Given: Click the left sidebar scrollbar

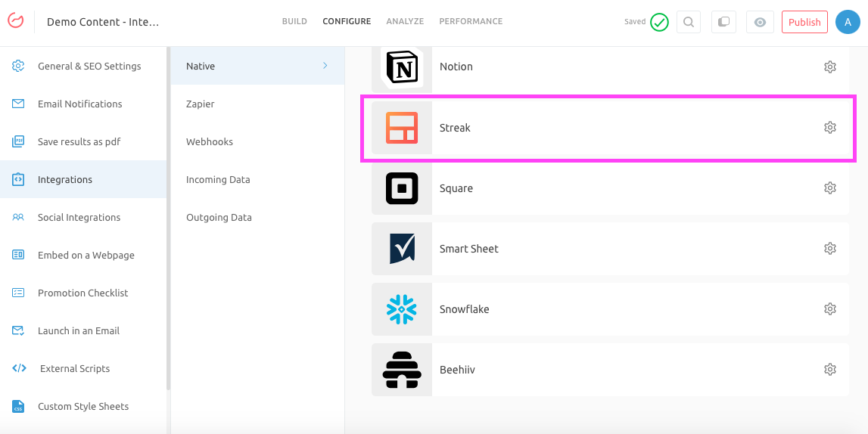Looking at the screenshot, I should 168,219.
